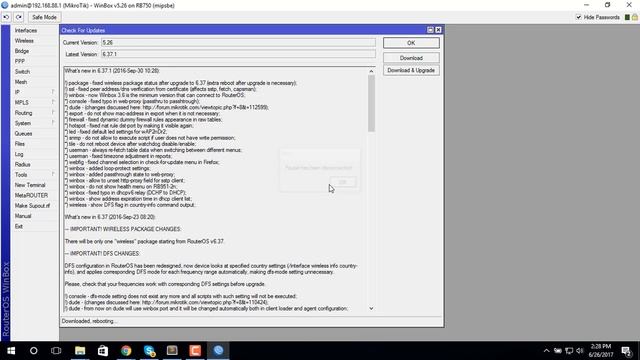The image size is (640, 360).
Task: Click Current Version field
Action: [238, 42]
